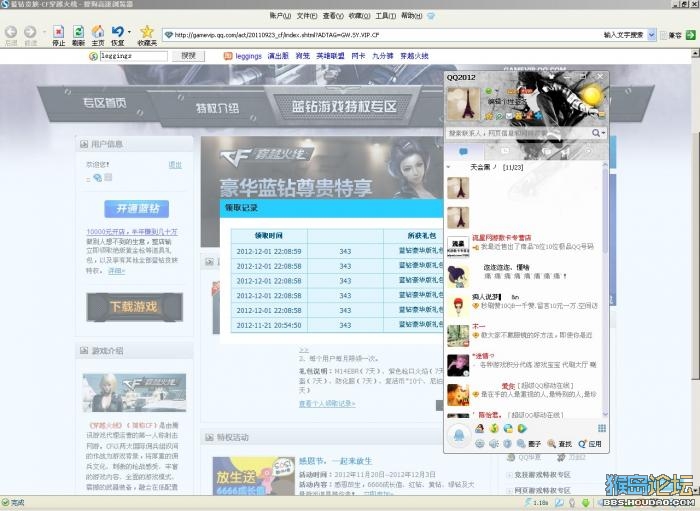The width and height of the screenshot is (700, 511).
Task: Open QQ Zone star icon in QQ panel
Action: pos(489,116)
